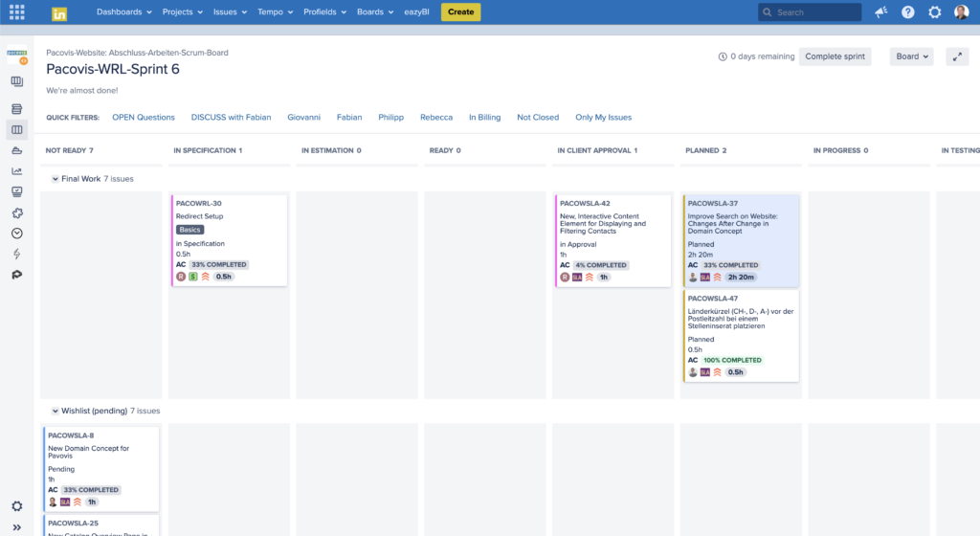Collapse the Wishlist (pending) swimlane

(x=55, y=411)
